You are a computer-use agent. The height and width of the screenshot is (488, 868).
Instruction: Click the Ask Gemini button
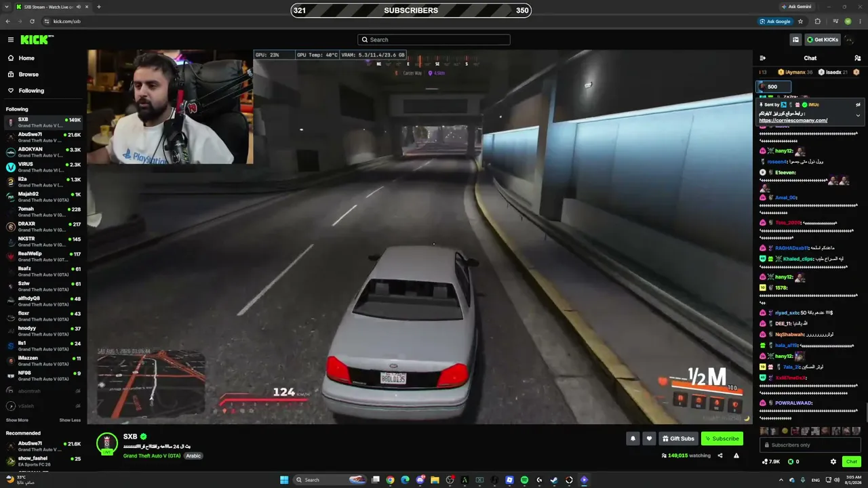797,7
